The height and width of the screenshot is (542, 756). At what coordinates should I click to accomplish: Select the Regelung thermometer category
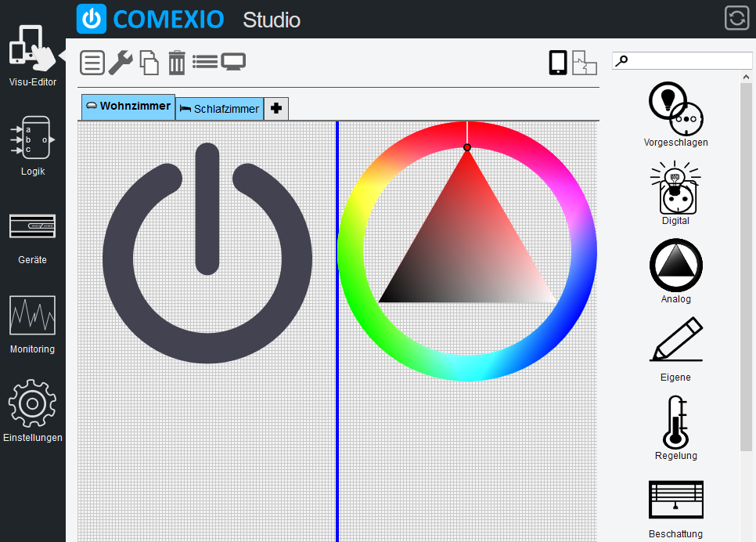pos(675,428)
